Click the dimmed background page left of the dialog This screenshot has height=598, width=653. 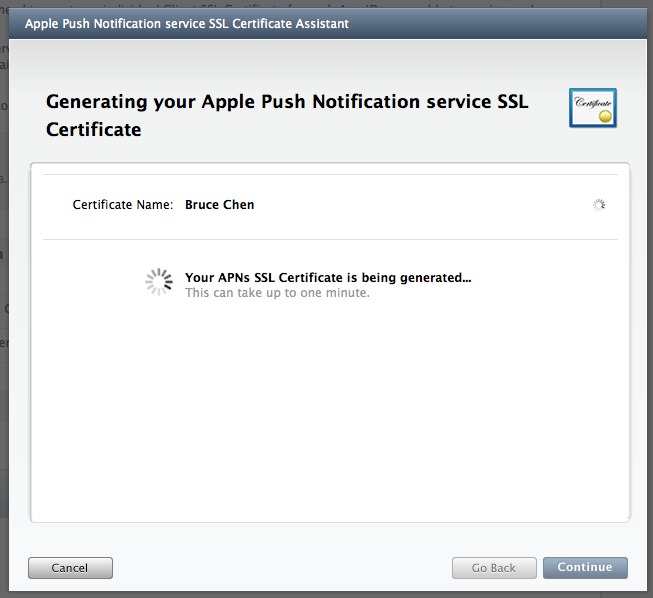[x=4, y=300]
